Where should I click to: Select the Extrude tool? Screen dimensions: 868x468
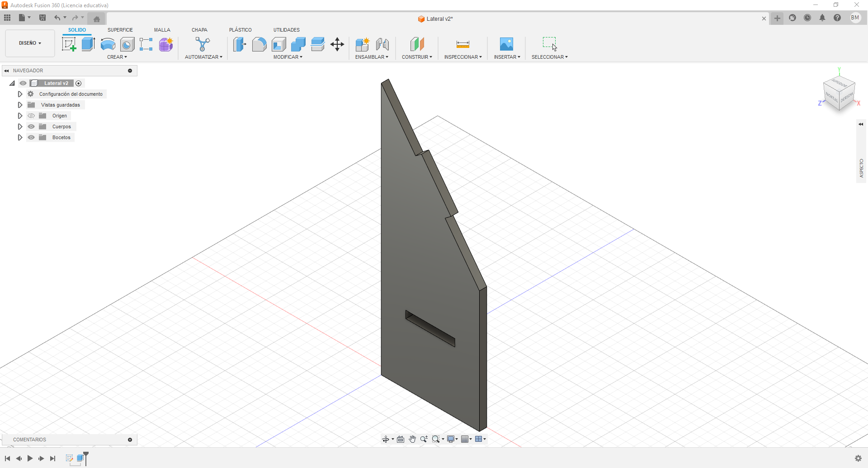coord(88,44)
